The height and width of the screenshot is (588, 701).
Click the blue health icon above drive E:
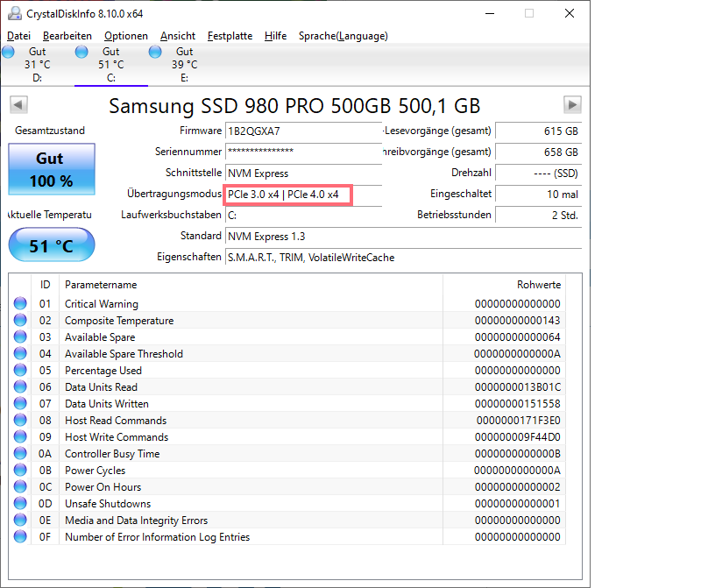pos(155,52)
